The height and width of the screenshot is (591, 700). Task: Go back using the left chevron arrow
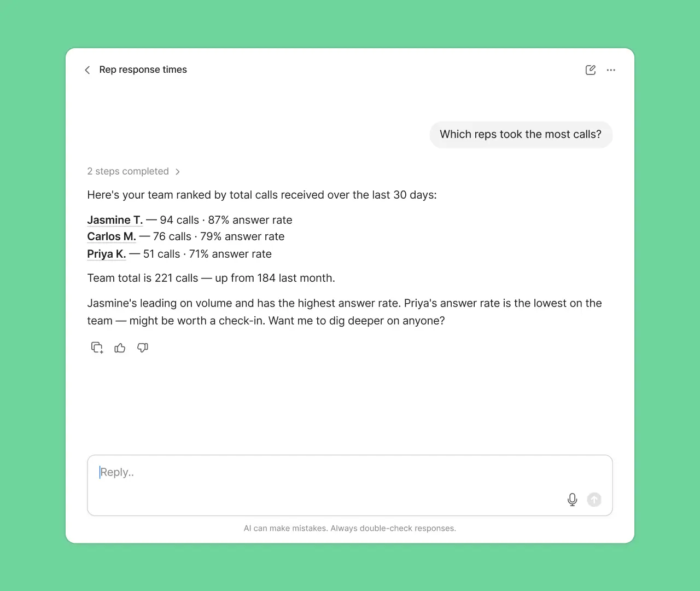(87, 70)
